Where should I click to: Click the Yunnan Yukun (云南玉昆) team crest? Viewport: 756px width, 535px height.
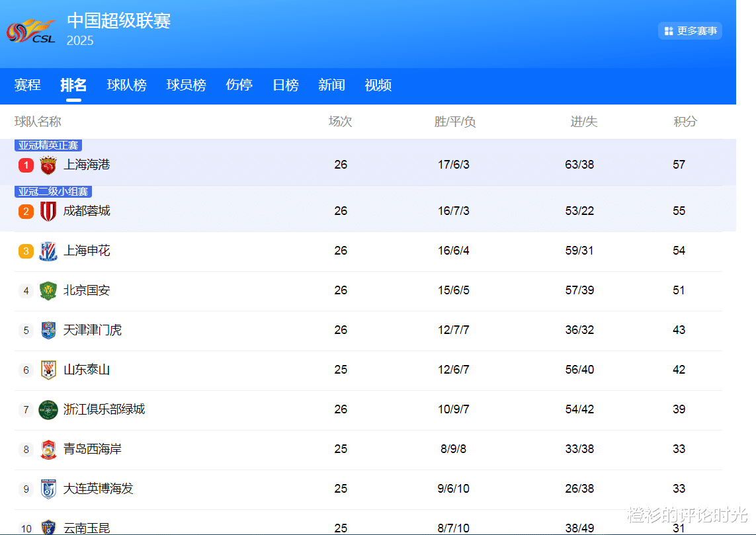(48, 527)
